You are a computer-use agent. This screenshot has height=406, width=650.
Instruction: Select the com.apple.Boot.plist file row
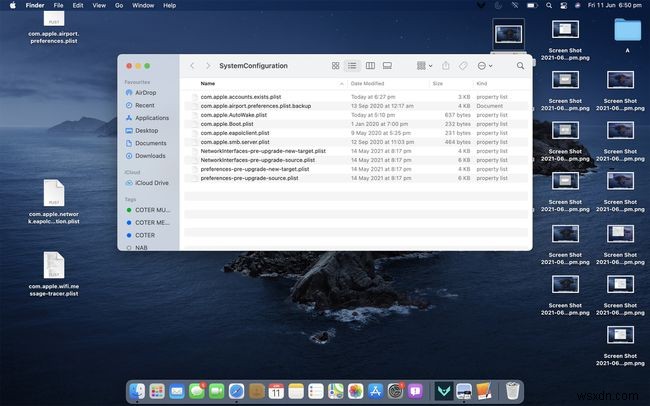coord(230,123)
